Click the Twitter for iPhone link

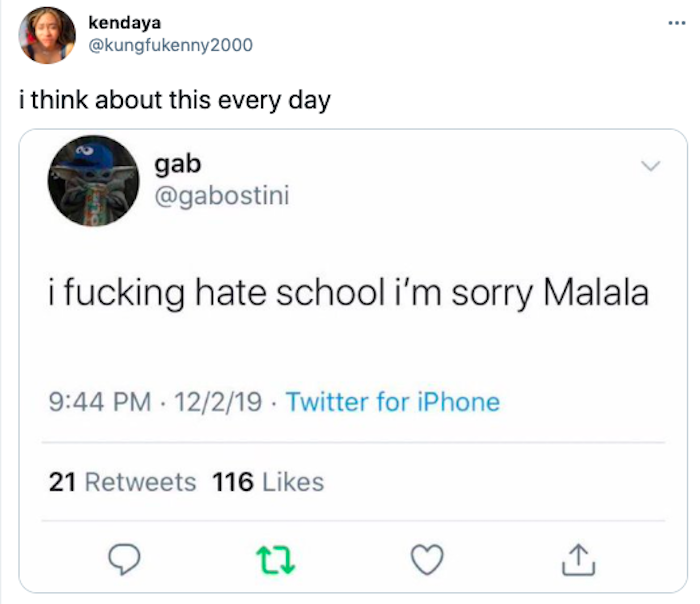[x=393, y=402]
